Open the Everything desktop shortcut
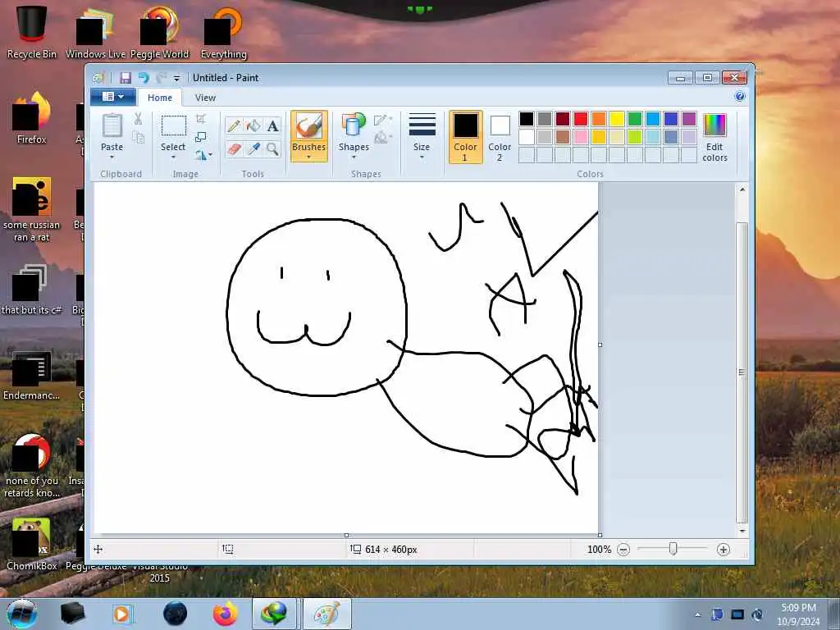 [224, 32]
